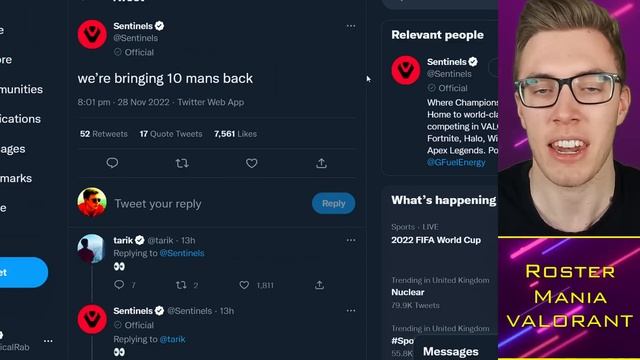View the 52 Retweets list
The image size is (640, 360).
coord(104,134)
